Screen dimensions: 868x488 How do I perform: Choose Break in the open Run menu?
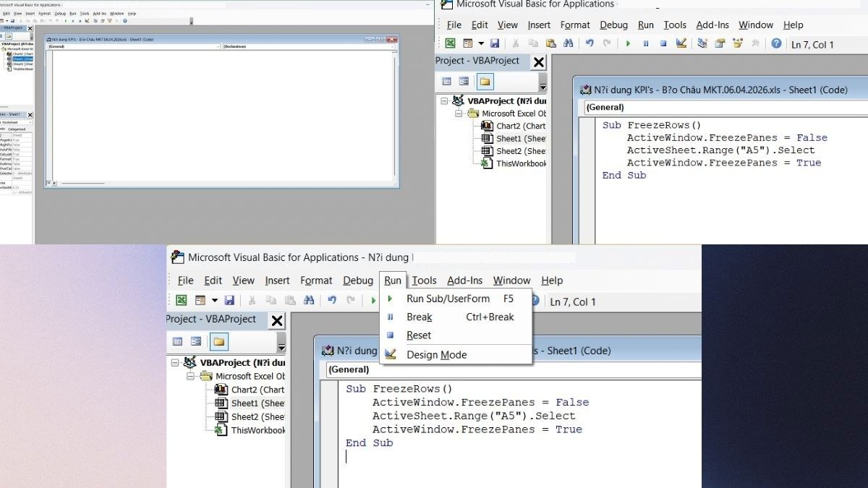(x=457, y=317)
